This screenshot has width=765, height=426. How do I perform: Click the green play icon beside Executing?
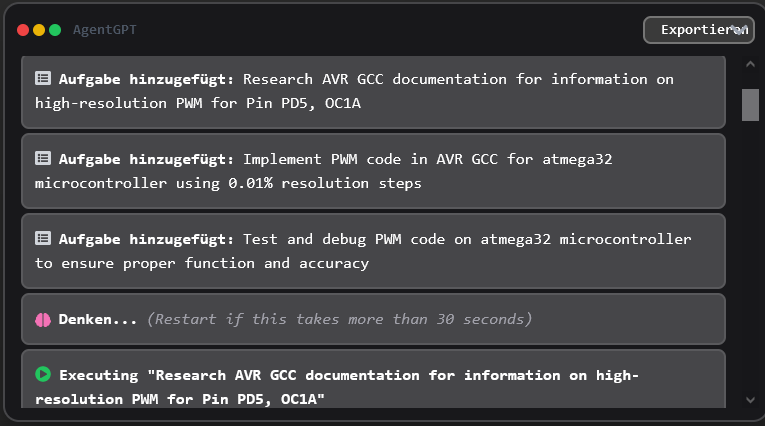(x=43, y=374)
